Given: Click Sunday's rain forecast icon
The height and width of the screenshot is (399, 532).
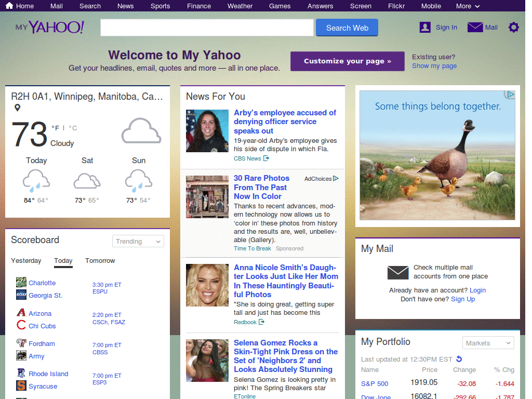Looking at the screenshot, I should pos(138,180).
